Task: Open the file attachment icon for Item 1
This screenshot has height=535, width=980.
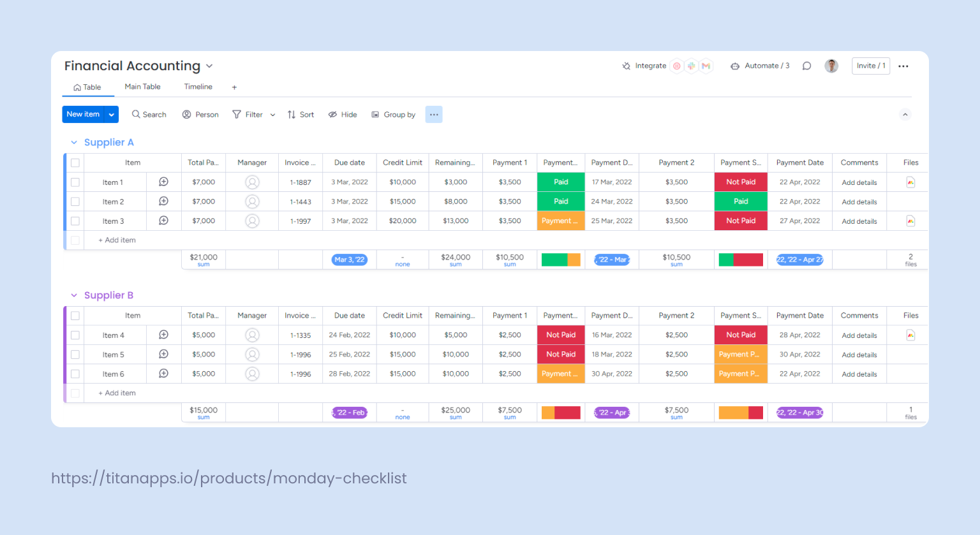Action: [910, 182]
